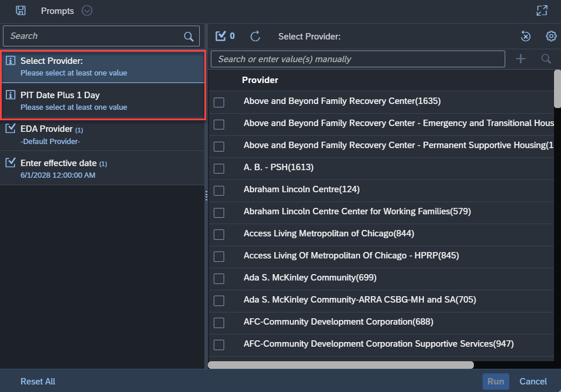561x392 pixels.
Task: Check Access Living Metropolitan of Chicago(844)
Action: point(219,235)
